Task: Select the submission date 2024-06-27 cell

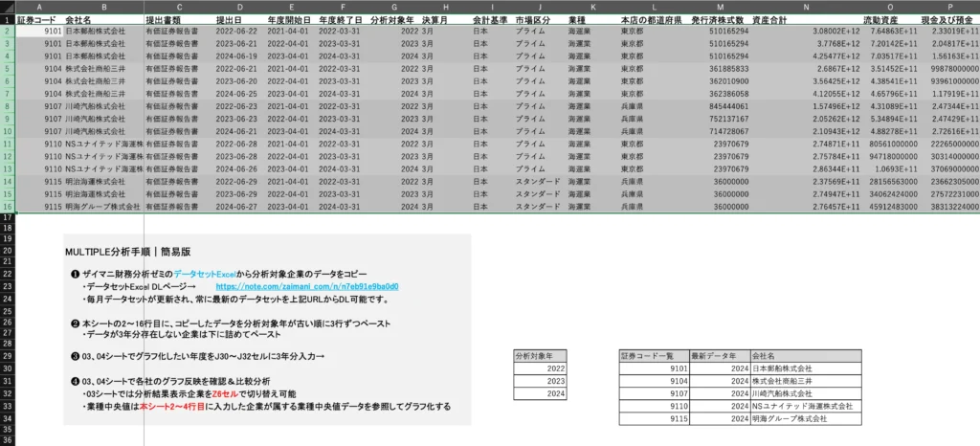Action: point(239,206)
